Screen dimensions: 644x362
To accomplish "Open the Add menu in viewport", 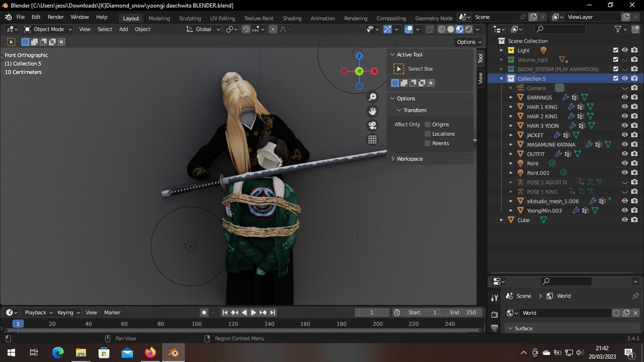I will pyautogui.click(x=123, y=29).
